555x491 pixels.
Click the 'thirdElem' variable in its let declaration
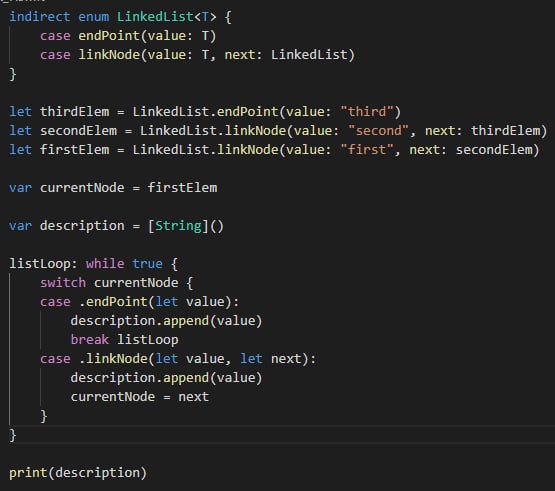click(74, 112)
